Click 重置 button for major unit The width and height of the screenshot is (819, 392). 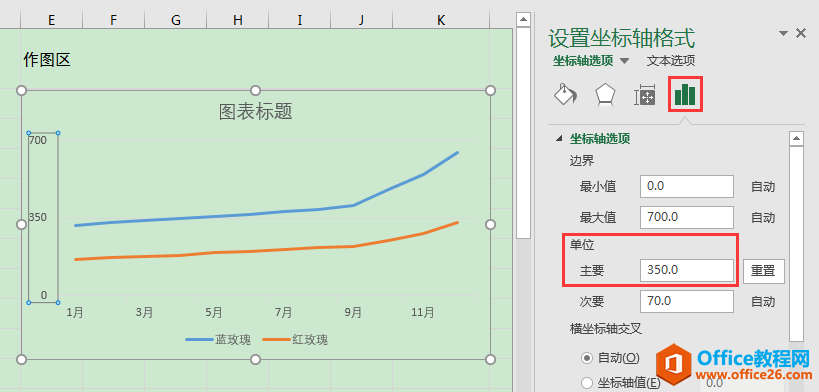tap(764, 271)
